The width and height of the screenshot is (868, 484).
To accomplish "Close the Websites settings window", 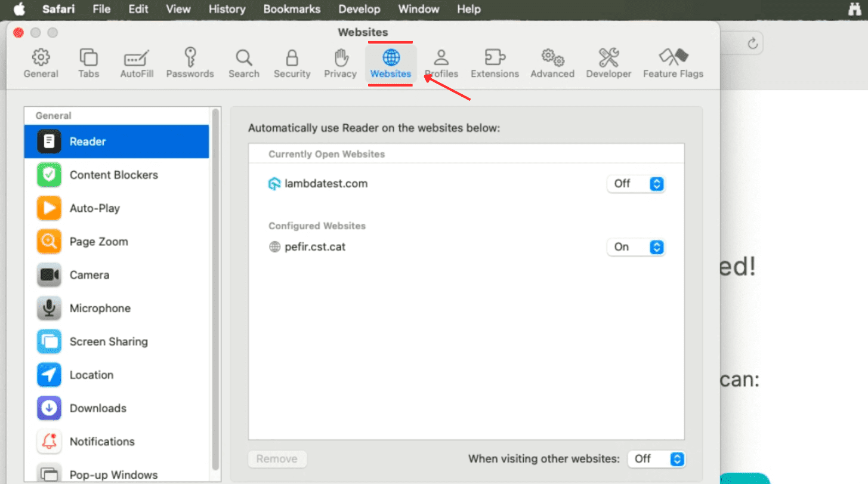I will click(x=18, y=33).
